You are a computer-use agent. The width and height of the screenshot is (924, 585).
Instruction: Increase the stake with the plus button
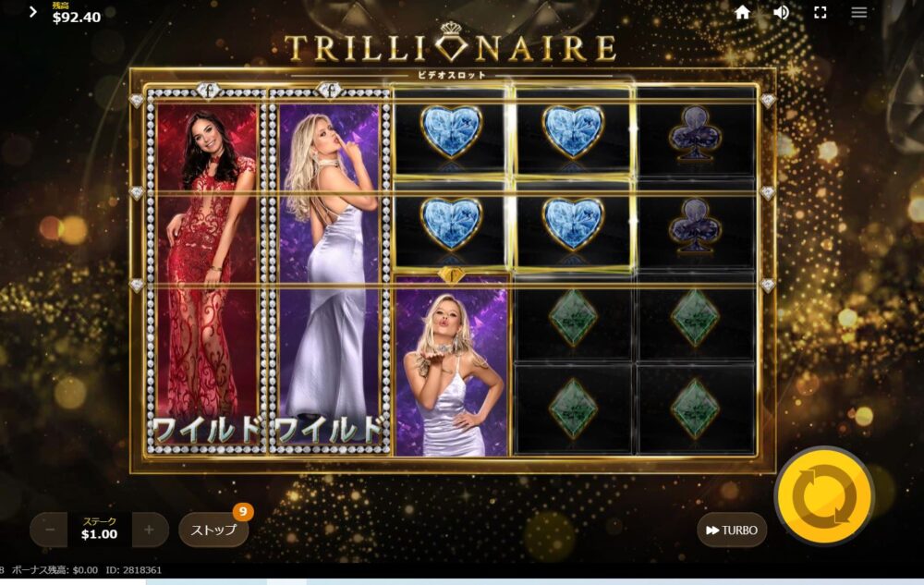(x=149, y=530)
